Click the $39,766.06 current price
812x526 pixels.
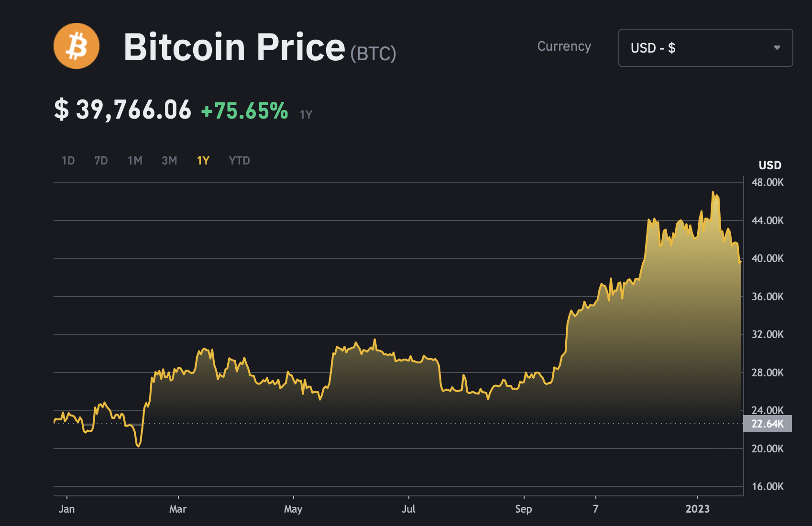point(123,110)
